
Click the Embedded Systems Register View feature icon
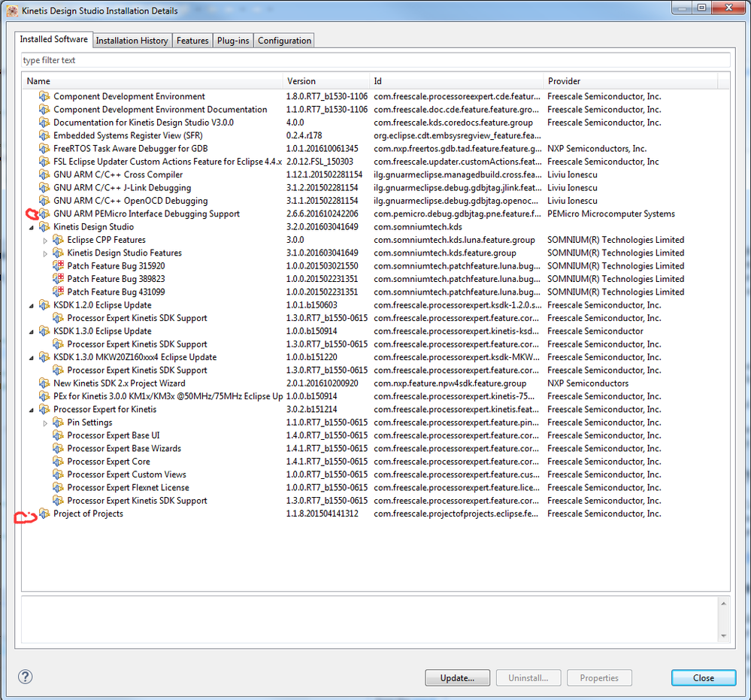[x=44, y=135]
